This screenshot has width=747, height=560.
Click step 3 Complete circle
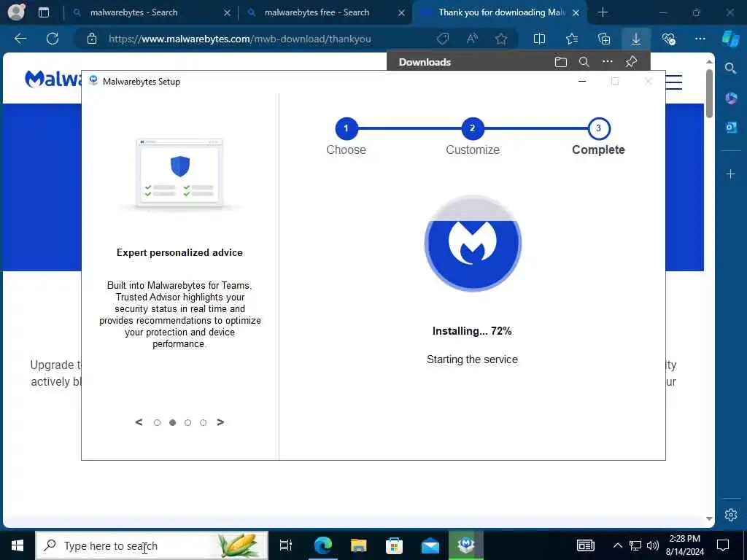(598, 128)
